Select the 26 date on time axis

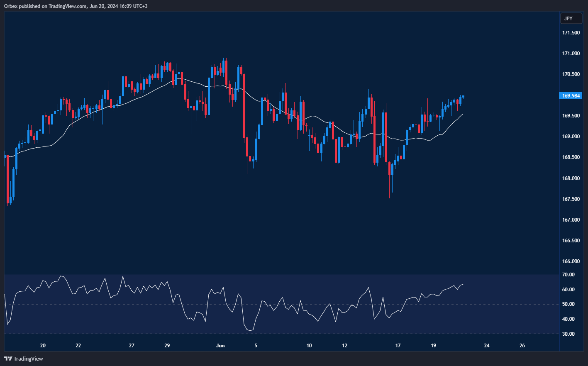522,346
